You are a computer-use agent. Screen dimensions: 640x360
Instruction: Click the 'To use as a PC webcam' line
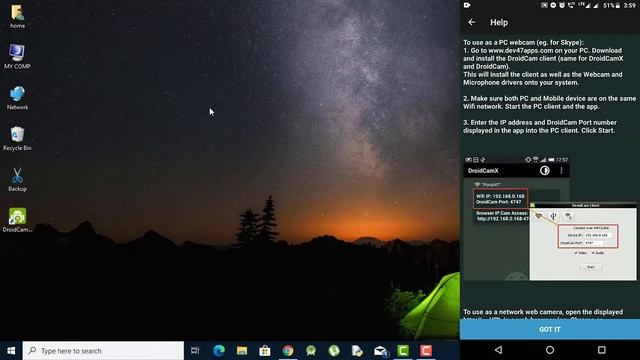pyautogui.click(x=524, y=42)
